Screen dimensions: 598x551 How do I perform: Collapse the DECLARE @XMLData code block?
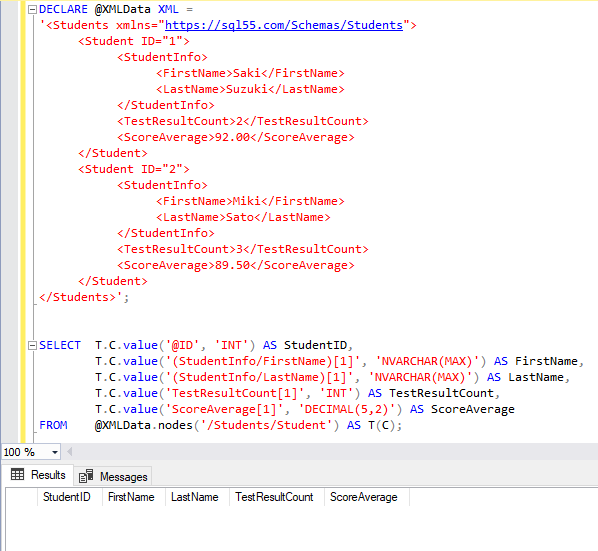32,10
